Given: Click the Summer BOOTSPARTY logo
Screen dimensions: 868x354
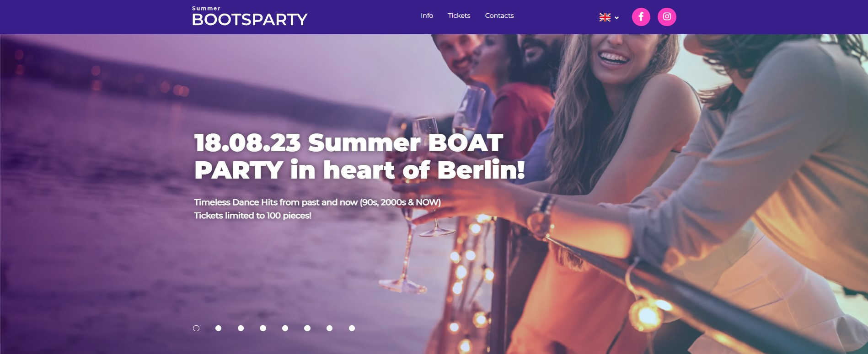Looking at the screenshot, I should click(x=250, y=16).
